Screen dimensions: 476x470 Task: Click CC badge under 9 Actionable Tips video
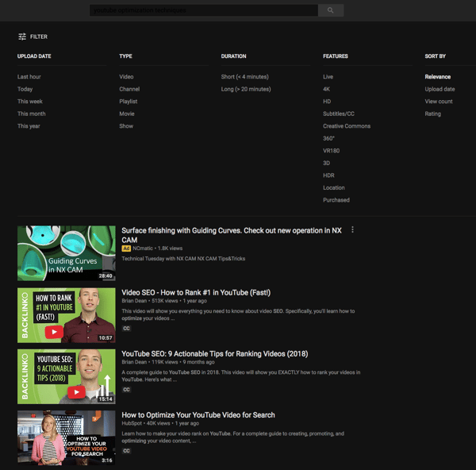point(126,390)
